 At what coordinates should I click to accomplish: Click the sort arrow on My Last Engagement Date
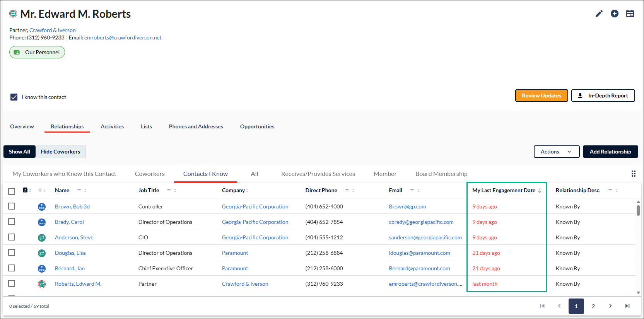540,191
